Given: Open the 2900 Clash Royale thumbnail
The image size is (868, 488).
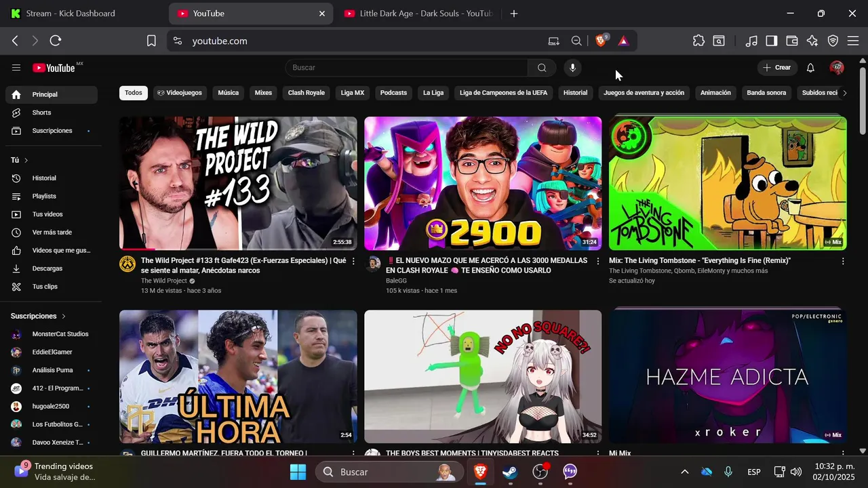Looking at the screenshot, I should (x=483, y=183).
